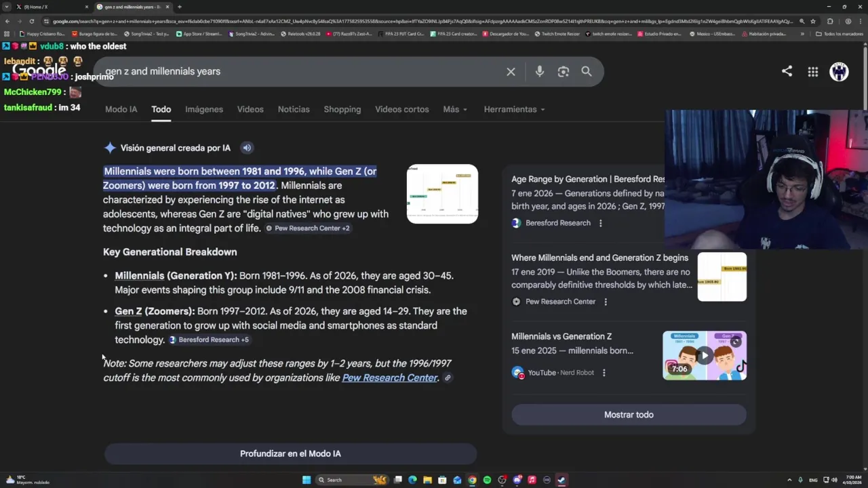Viewport: 868px width, 488px height.
Task: Open Microsoft Store from the taskbar
Action: coord(442,480)
